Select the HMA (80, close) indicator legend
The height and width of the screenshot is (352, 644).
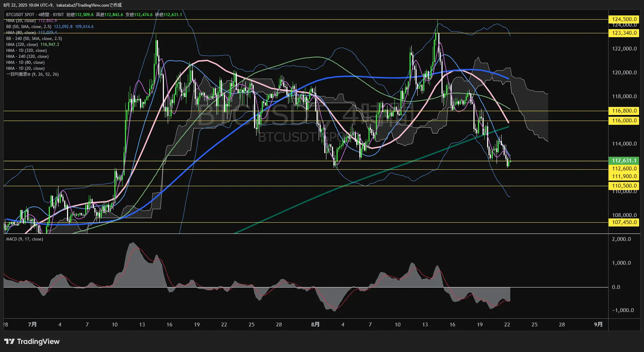21,33
